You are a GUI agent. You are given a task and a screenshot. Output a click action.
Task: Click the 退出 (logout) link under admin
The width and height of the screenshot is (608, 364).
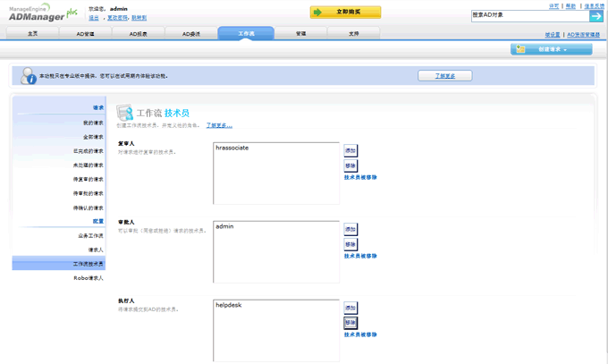point(94,18)
